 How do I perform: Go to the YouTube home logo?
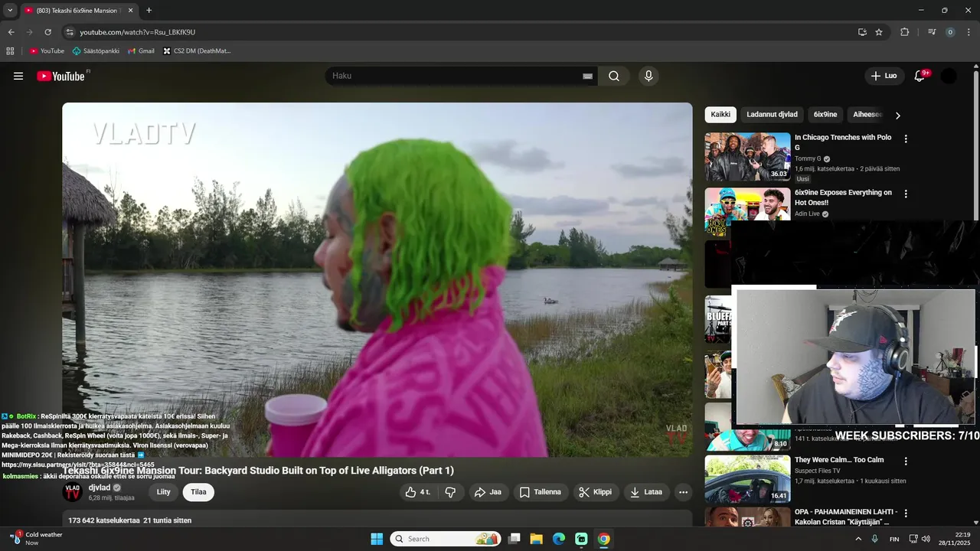coord(60,76)
